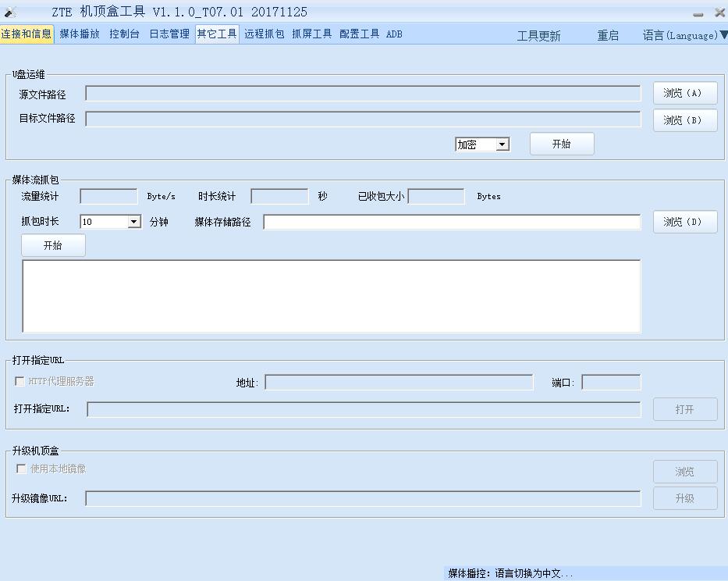728x581 pixels.
Task: Switch to the 抓屏工具 tab
Action: pyautogui.click(x=312, y=34)
